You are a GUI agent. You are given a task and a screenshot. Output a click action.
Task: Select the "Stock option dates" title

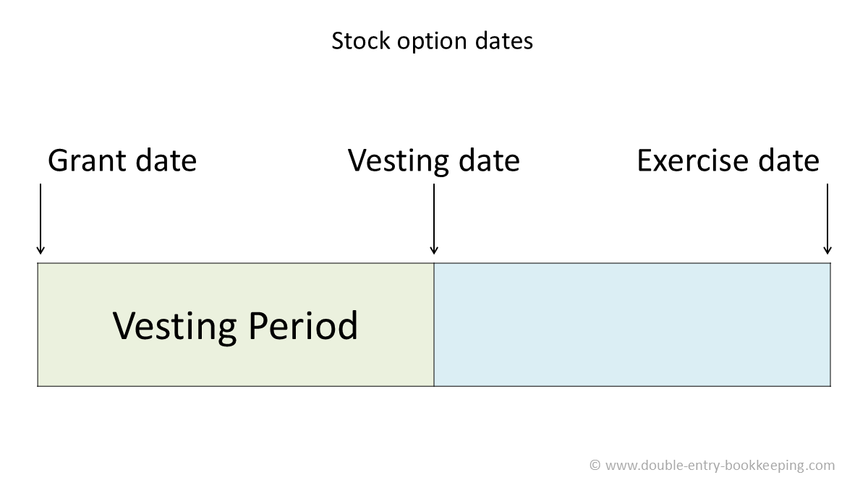click(432, 41)
